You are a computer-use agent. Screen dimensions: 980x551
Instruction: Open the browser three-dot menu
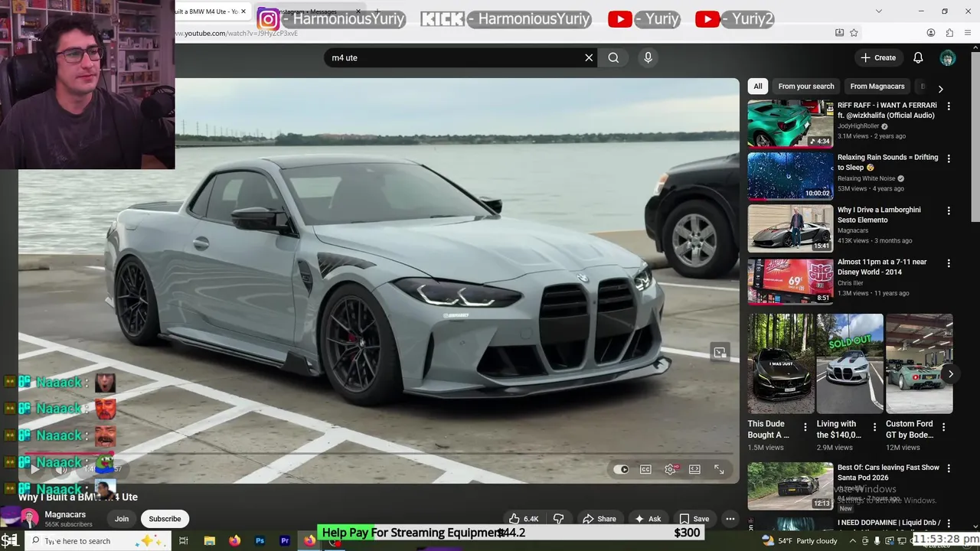coord(969,33)
